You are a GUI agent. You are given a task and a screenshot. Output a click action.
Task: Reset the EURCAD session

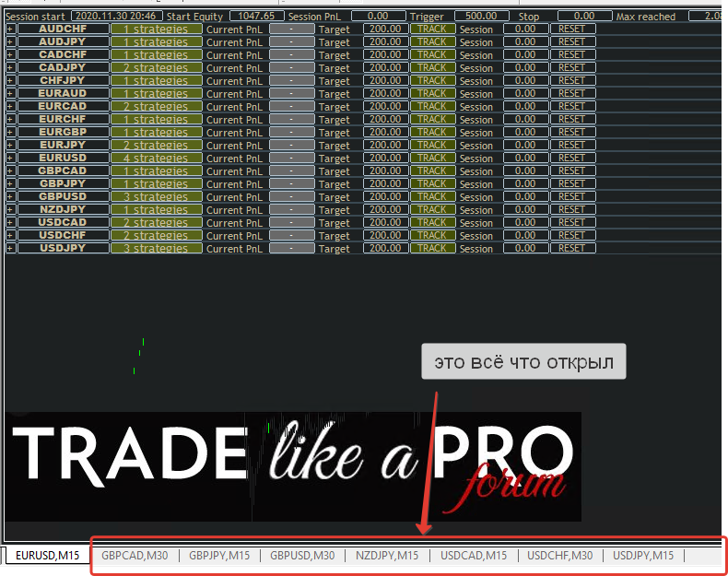point(572,107)
